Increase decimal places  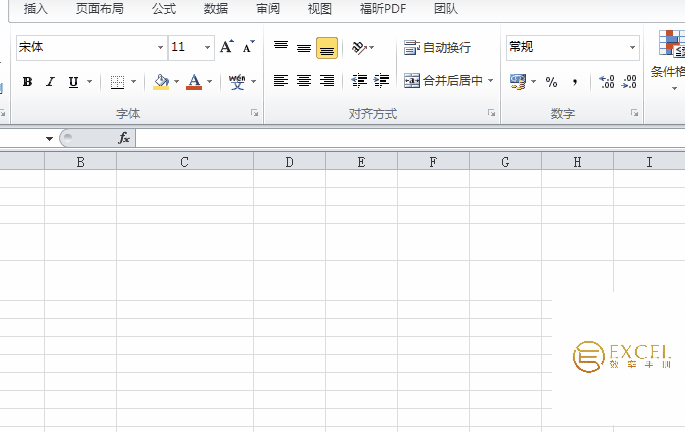pos(606,82)
